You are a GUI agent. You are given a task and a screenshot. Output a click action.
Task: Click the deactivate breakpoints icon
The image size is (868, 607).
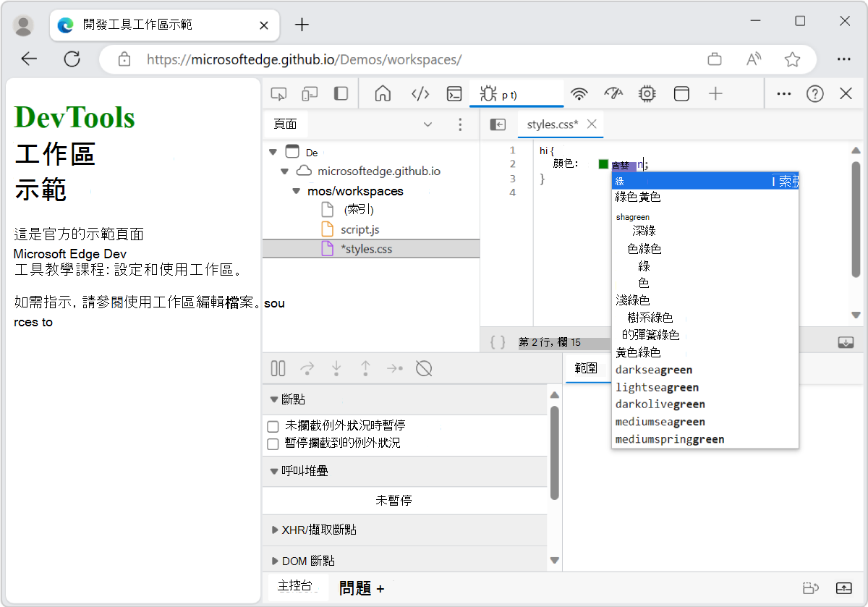(x=424, y=368)
